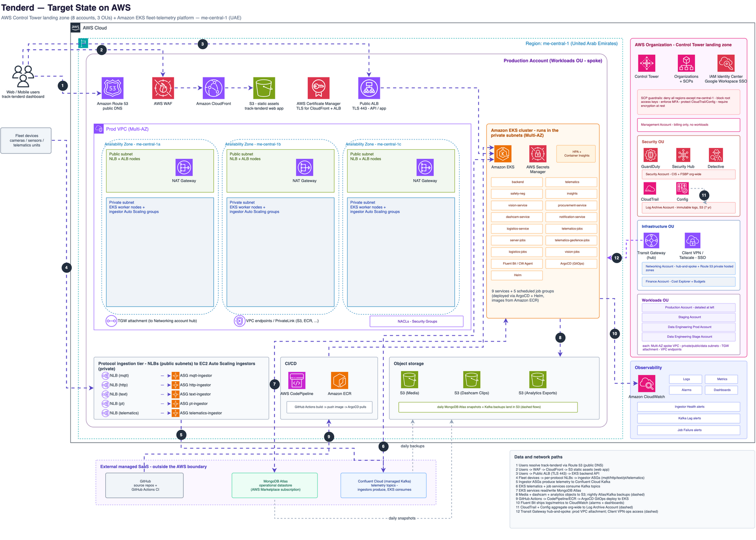Click the AWS Config icon
Image resolution: width=756 pixels, height=540 pixels.
682,189
